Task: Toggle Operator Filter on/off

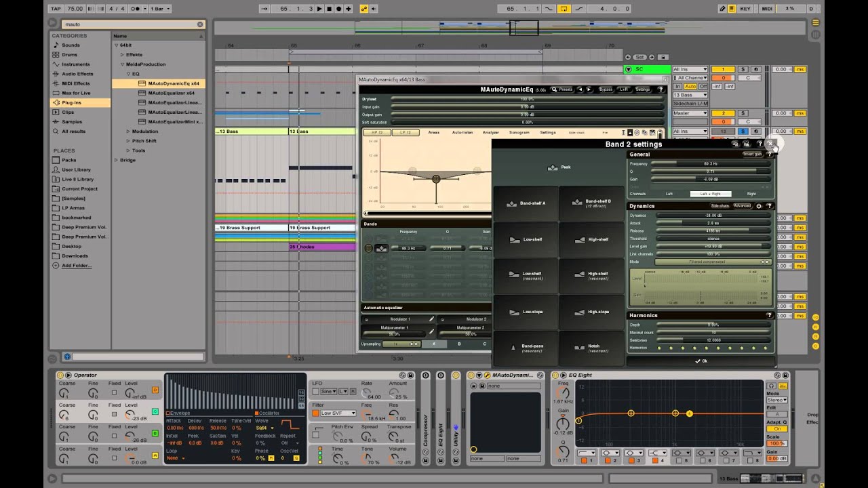Action: tap(316, 413)
